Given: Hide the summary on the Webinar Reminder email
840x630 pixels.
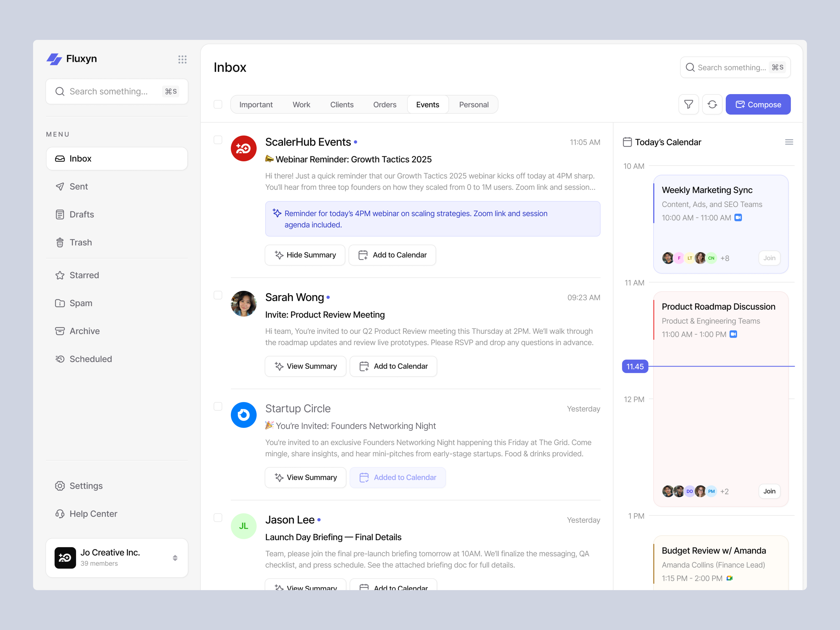Looking at the screenshot, I should point(305,255).
